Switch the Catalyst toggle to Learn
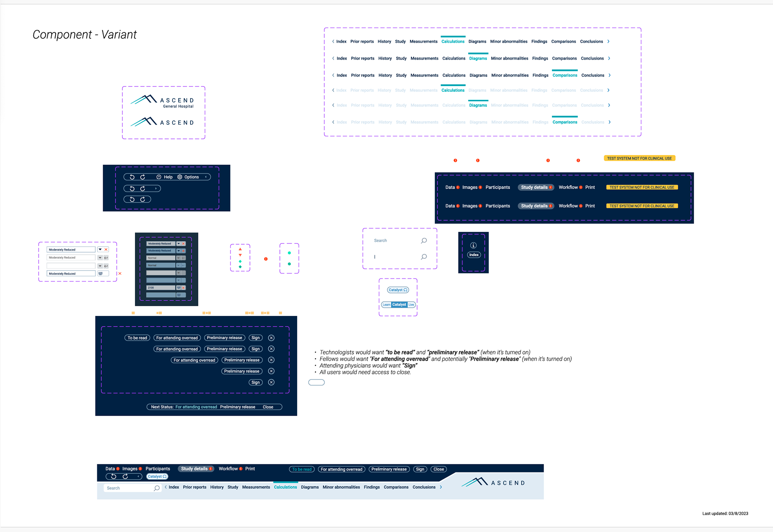Screen dimensions: 773x532 pos(386,305)
